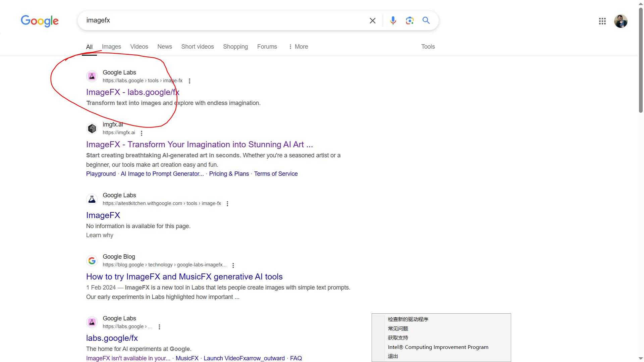Switch to the News tab
Viewport: 644px width, 362px height.
point(165,47)
